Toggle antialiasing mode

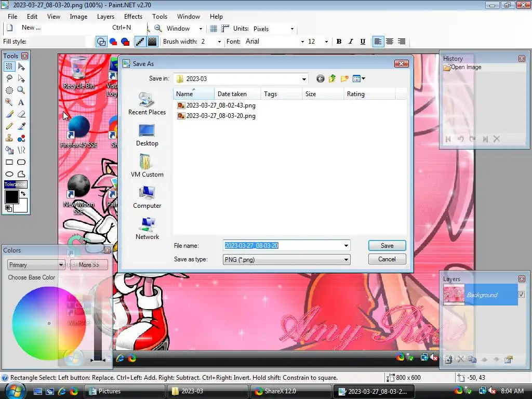point(140,42)
